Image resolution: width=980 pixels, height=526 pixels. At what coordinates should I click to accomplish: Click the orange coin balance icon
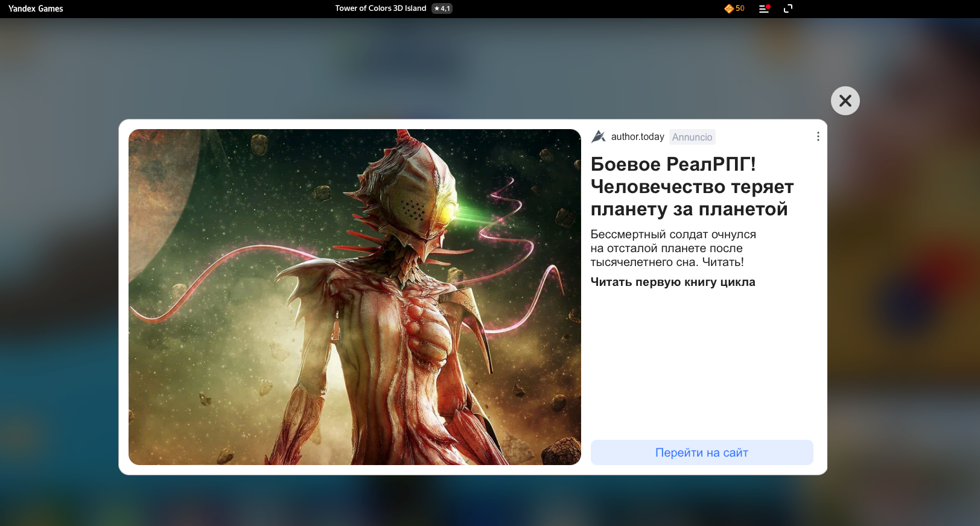click(728, 8)
